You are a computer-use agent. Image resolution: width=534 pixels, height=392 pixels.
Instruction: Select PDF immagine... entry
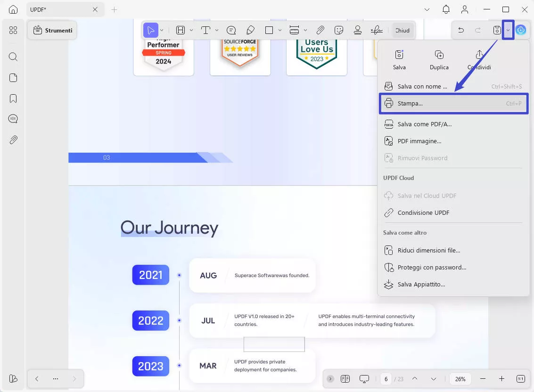(453, 141)
